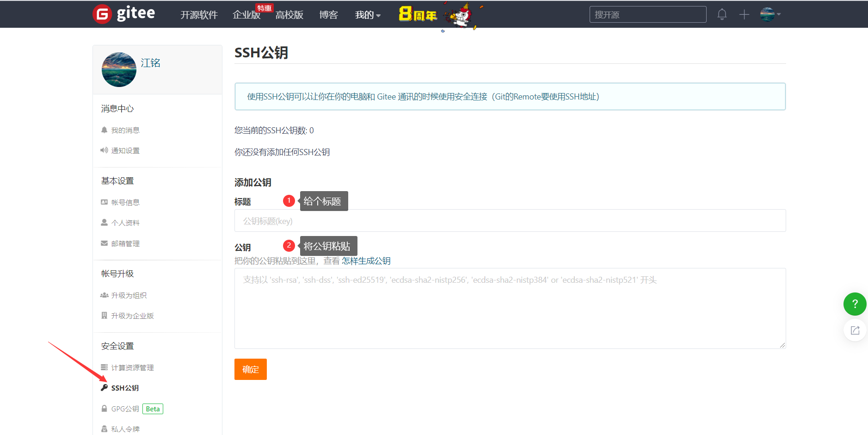Open notifications via the bell icon
The height and width of the screenshot is (435, 868).
[721, 14]
